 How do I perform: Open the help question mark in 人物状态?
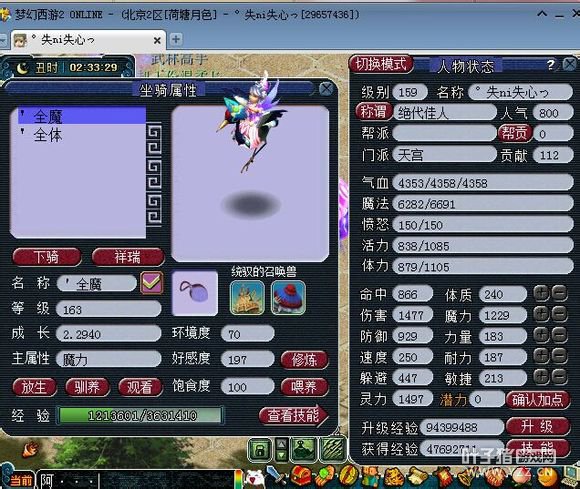pyautogui.click(x=550, y=65)
